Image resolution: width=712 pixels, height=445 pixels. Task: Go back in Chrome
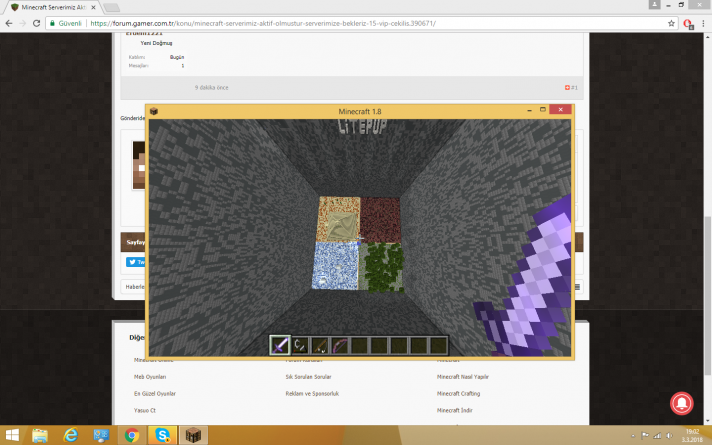9,23
